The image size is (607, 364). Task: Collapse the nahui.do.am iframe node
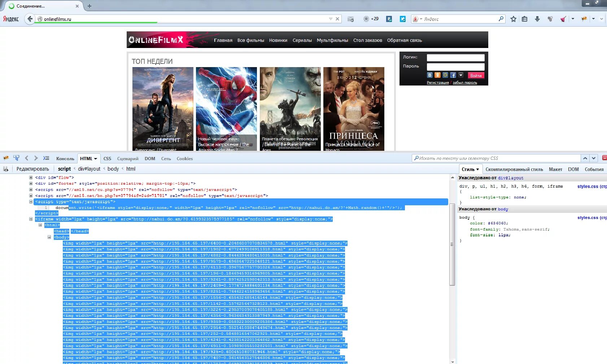31,219
